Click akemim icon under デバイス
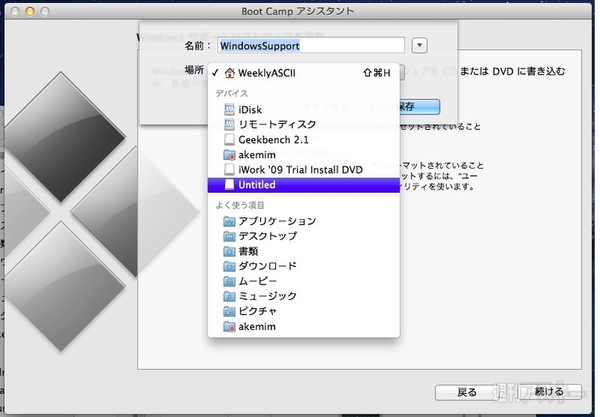Image resolution: width=600 pixels, height=417 pixels. click(x=229, y=155)
